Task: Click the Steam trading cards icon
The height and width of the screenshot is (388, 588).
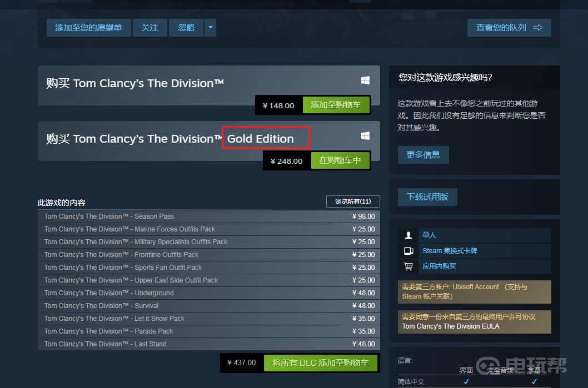Action: [x=408, y=251]
